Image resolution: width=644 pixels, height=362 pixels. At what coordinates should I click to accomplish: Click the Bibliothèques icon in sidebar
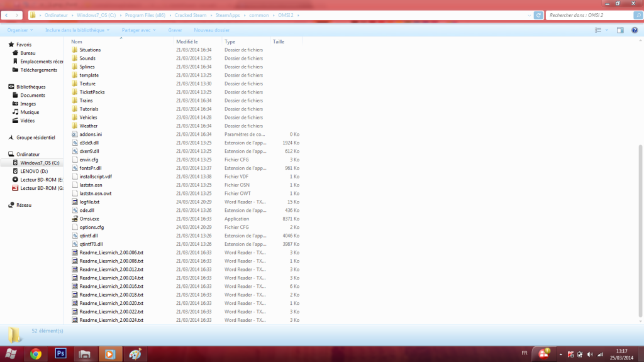(x=11, y=87)
